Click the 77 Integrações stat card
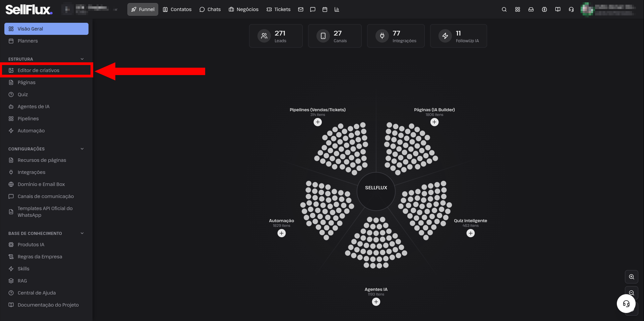 point(396,36)
